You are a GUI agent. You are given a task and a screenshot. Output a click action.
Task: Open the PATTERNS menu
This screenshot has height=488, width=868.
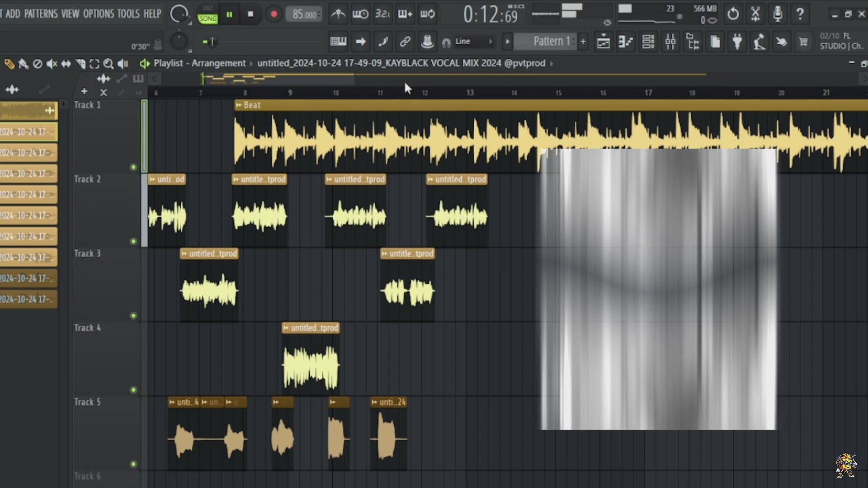click(x=41, y=14)
